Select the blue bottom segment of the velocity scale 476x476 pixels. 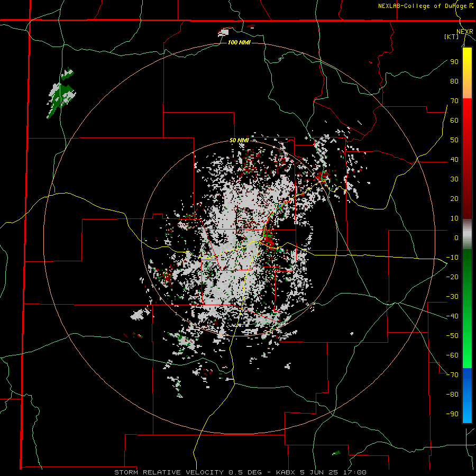[467, 395]
